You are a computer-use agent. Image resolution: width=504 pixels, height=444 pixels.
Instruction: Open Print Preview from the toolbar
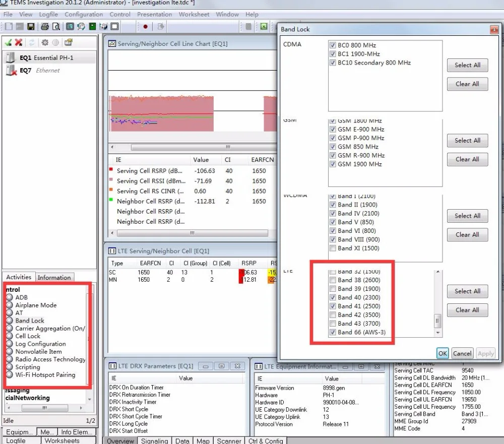[x=56, y=26]
